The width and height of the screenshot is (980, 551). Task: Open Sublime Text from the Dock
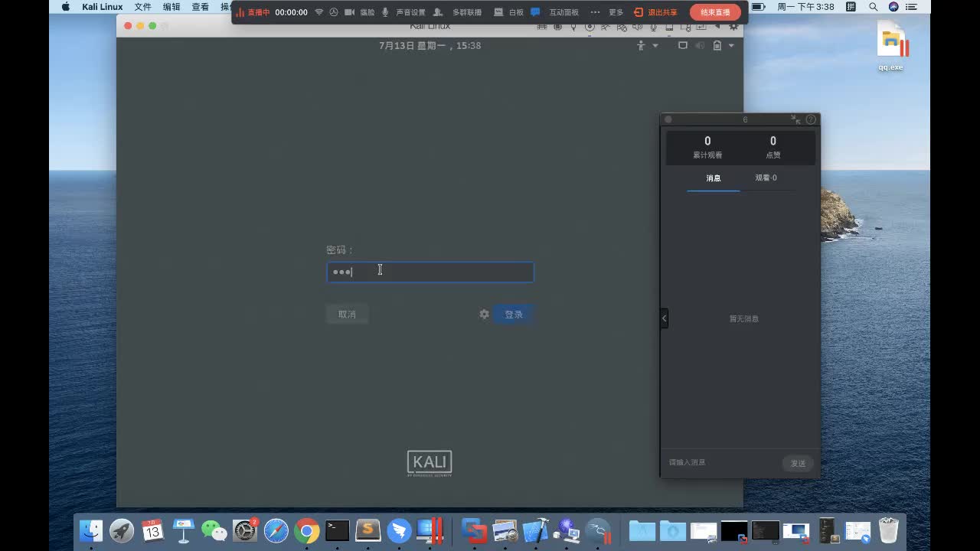[368, 530]
